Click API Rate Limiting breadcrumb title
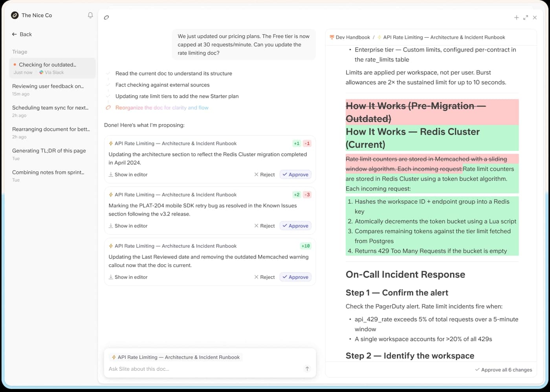The height and width of the screenshot is (392, 550). pyautogui.click(x=441, y=37)
